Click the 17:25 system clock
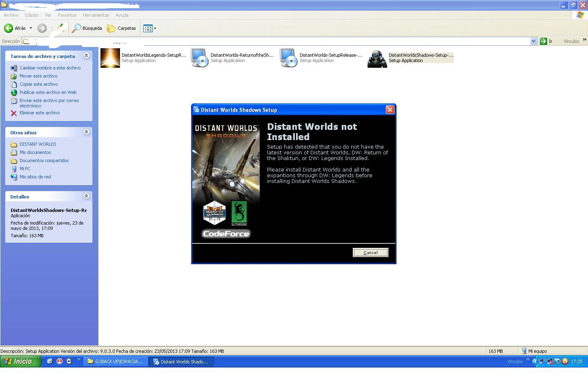The width and height of the screenshot is (588, 392). coord(577,361)
